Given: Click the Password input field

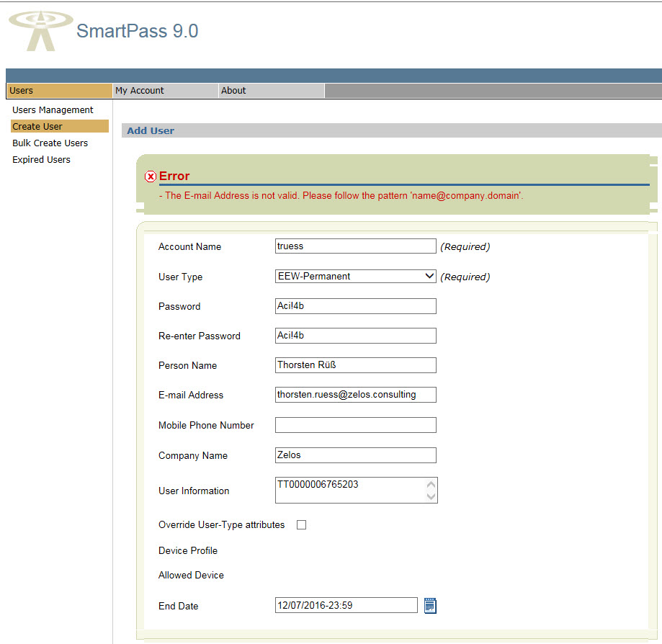Looking at the screenshot, I should (x=356, y=306).
